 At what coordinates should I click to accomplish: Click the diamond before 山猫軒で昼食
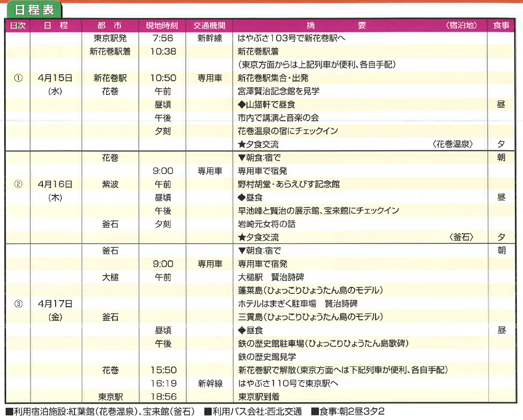[x=242, y=105]
